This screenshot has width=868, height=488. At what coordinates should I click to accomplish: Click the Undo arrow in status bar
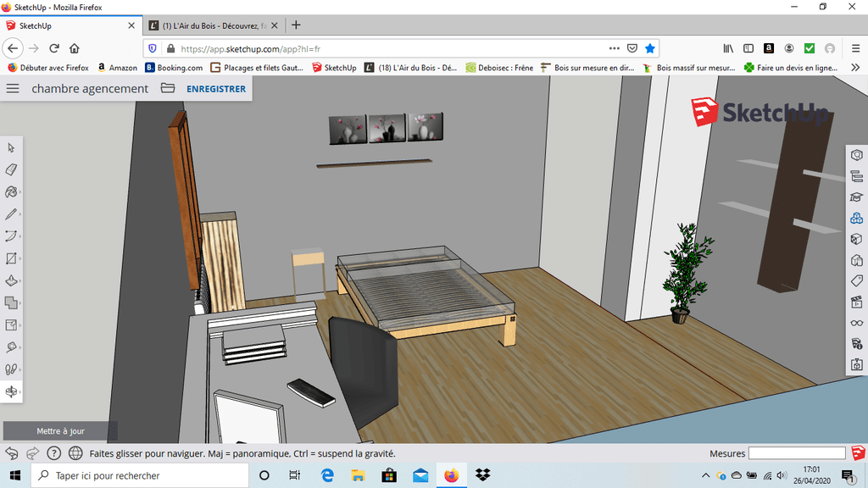[x=12, y=453]
